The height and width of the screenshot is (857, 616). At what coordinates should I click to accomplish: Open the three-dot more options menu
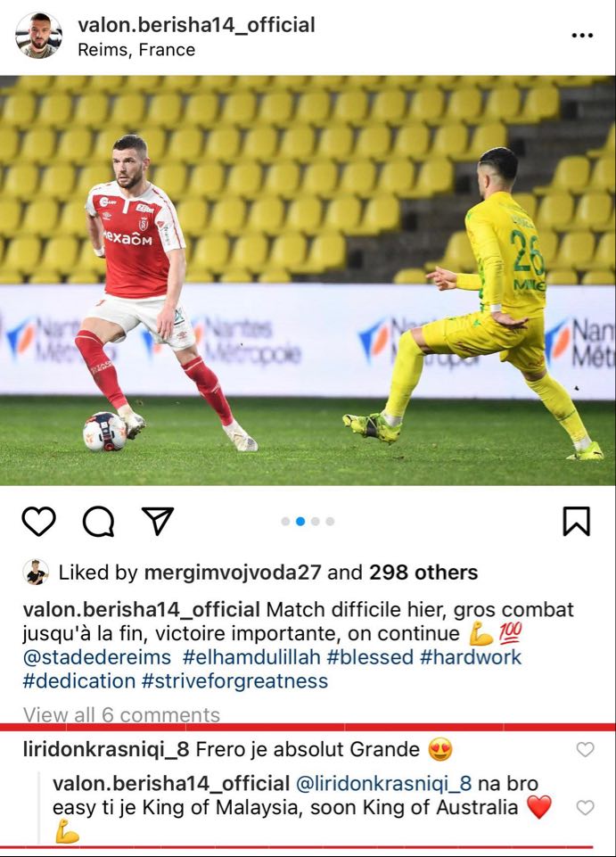(582, 36)
